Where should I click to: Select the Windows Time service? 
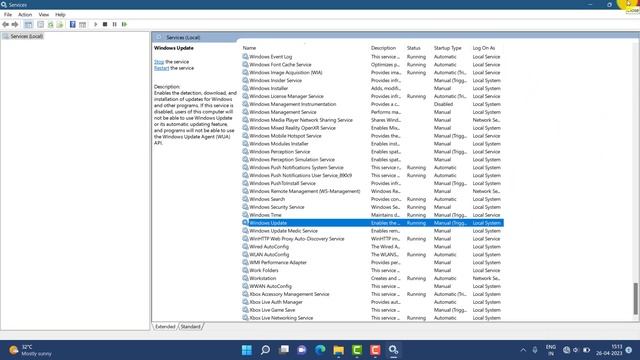click(x=372, y=215)
